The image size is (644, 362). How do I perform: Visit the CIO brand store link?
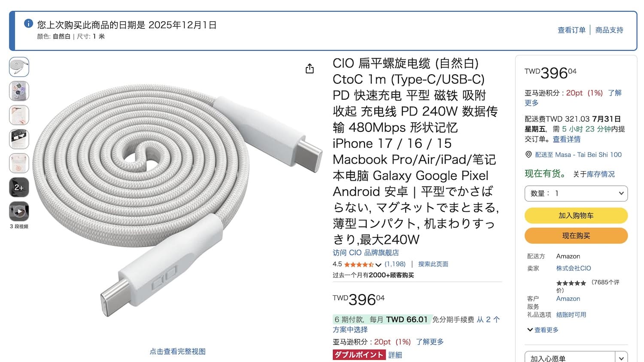coord(366,252)
